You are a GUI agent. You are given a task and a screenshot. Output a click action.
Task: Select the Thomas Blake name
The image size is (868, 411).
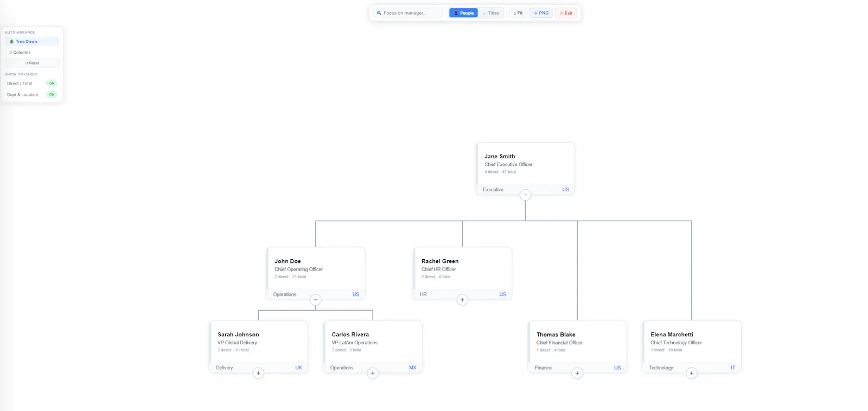pyautogui.click(x=556, y=335)
